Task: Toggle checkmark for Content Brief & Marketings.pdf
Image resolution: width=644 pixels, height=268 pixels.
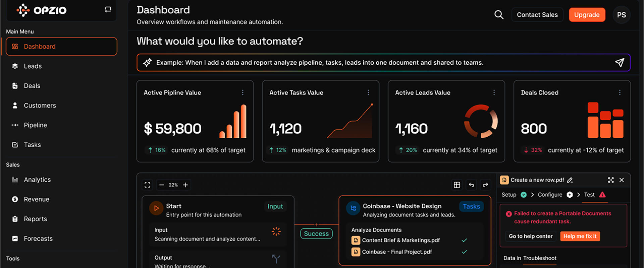Action: pyautogui.click(x=464, y=240)
